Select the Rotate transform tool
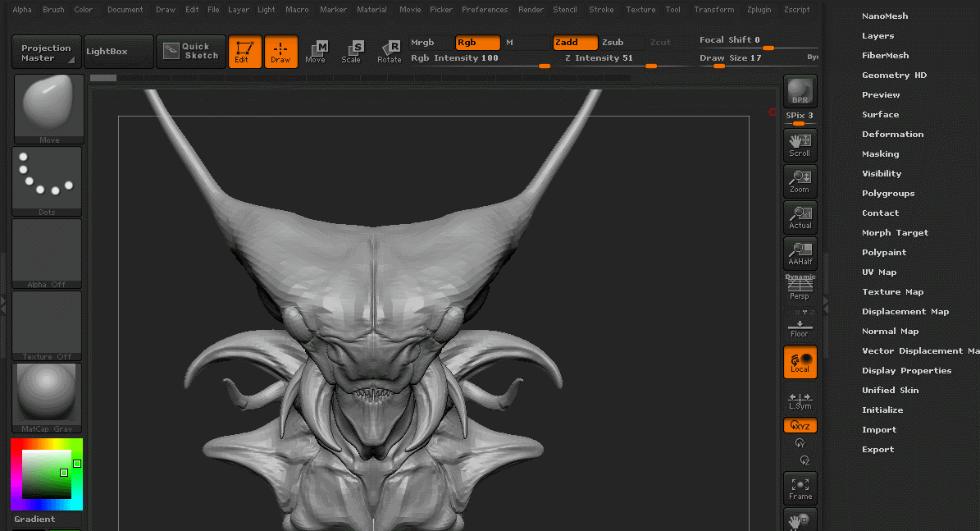 [389, 51]
